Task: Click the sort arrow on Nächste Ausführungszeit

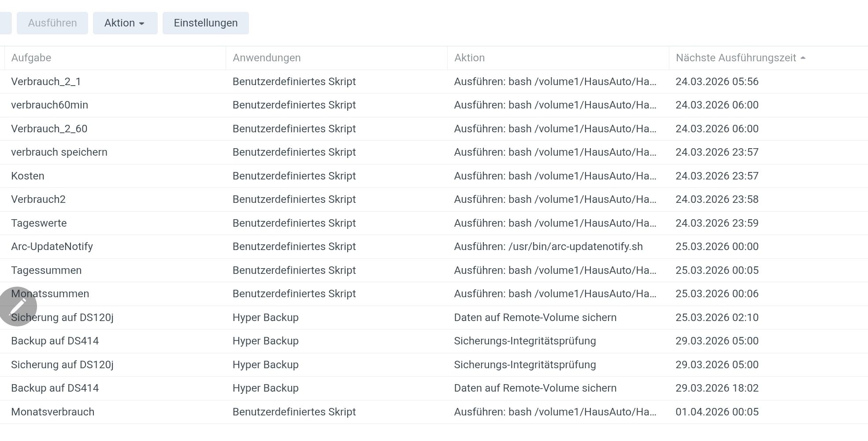Action: [x=803, y=58]
